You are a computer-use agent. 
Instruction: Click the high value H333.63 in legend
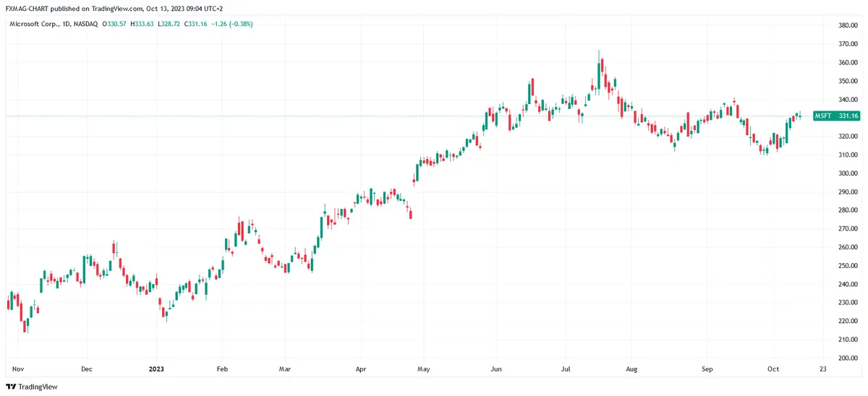[142, 24]
